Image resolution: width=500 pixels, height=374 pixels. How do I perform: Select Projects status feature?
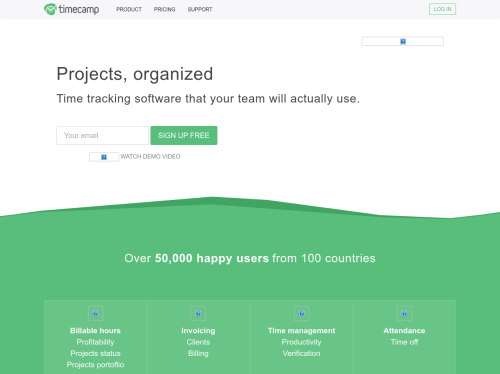(95, 353)
